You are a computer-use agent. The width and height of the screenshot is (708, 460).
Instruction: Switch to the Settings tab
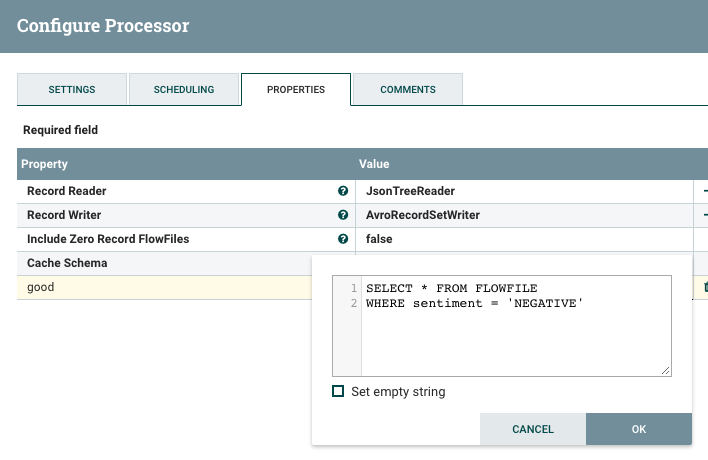tap(72, 89)
